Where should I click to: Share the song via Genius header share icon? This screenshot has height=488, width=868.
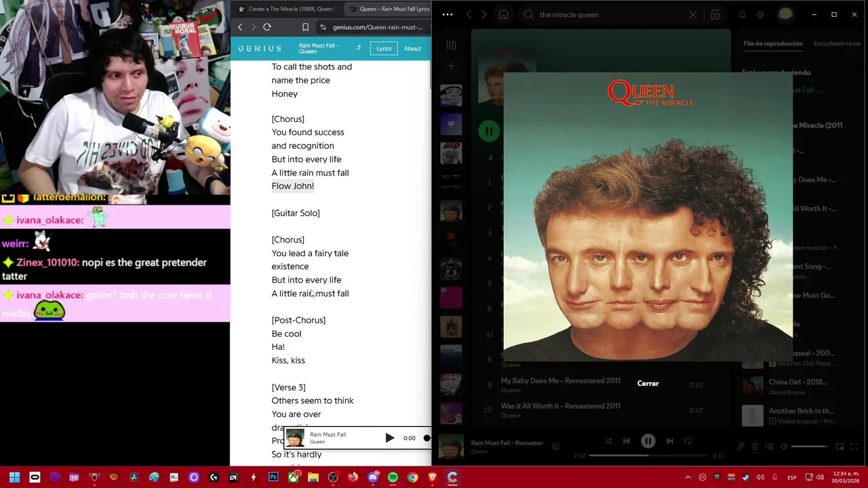[x=358, y=48]
